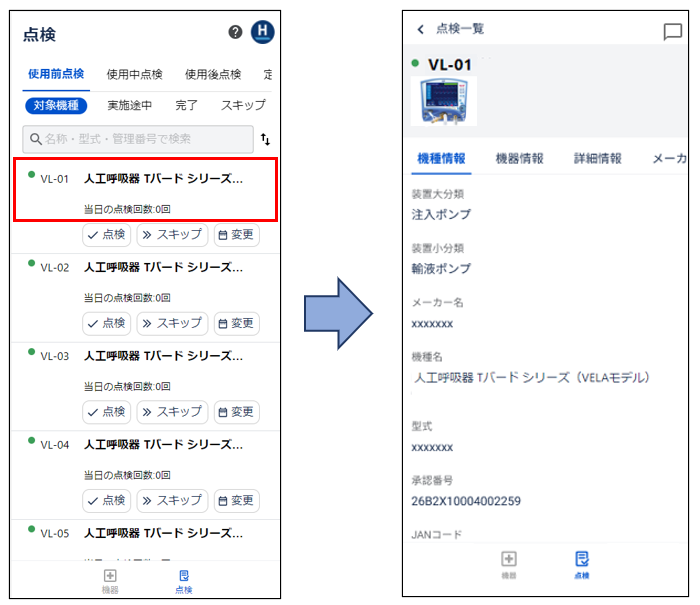The width and height of the screenshot is (700, 605).
Task: Switch to 使用中点検 tab
Action: 134,74
